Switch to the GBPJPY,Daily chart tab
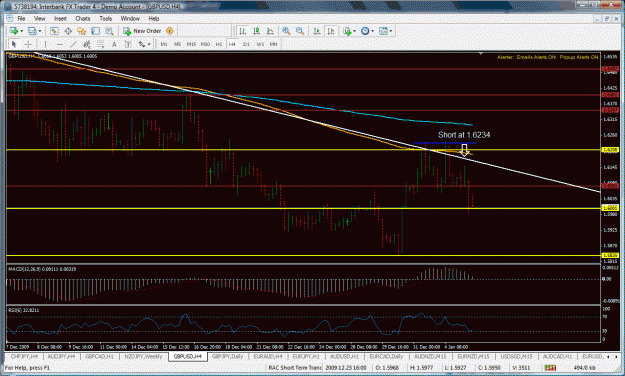Screen dimensions: 625x376 (x=228, y=356)
